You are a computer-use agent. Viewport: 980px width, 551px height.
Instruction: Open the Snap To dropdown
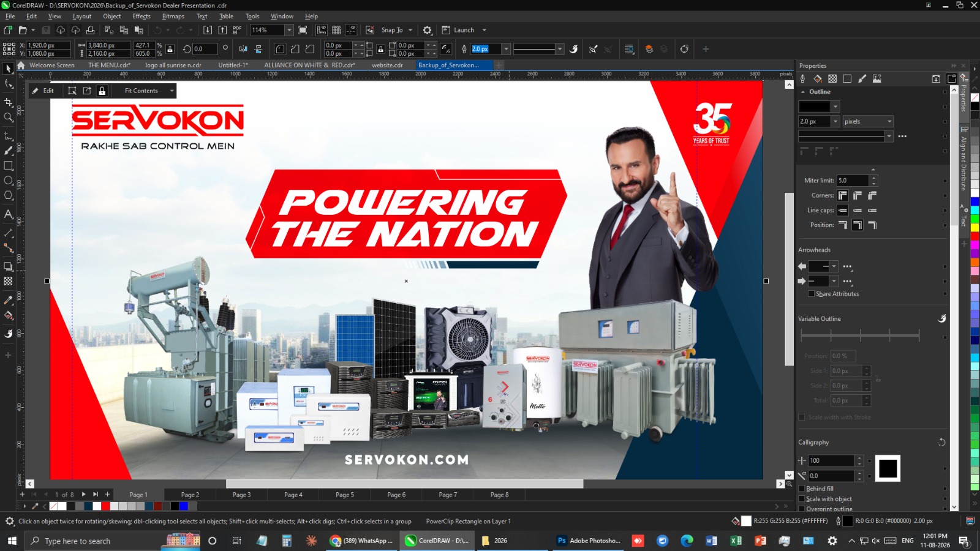(x=410, y=30)
